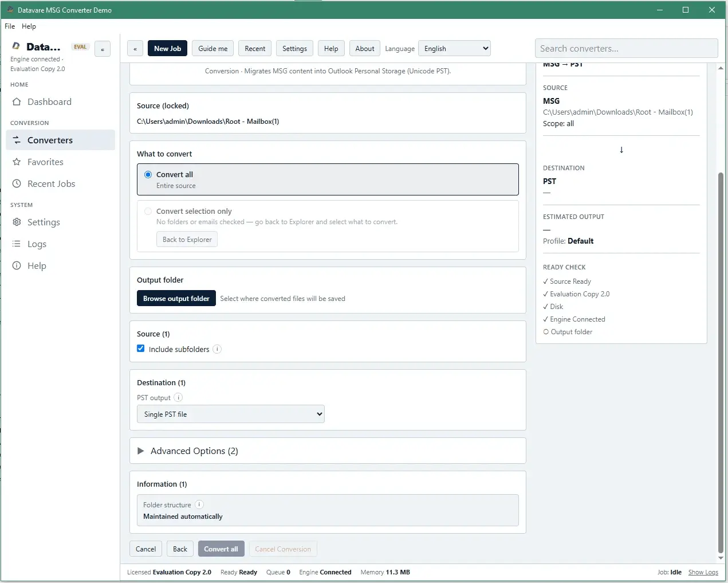Image resolution: width=728 pixels, height=583 pixels.
Task: Click the Datavare logo icon in sidebar
Action: [16, 46]
